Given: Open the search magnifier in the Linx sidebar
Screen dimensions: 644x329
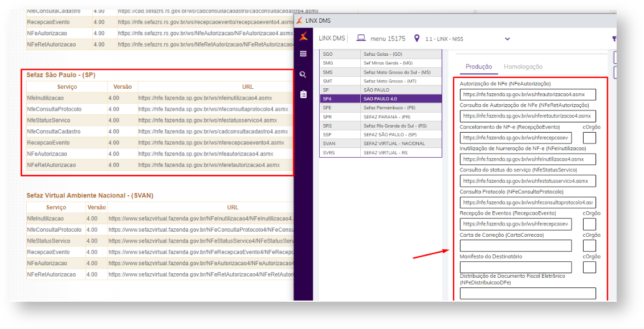Looking at the screenshot, I should tap(303, 74).
